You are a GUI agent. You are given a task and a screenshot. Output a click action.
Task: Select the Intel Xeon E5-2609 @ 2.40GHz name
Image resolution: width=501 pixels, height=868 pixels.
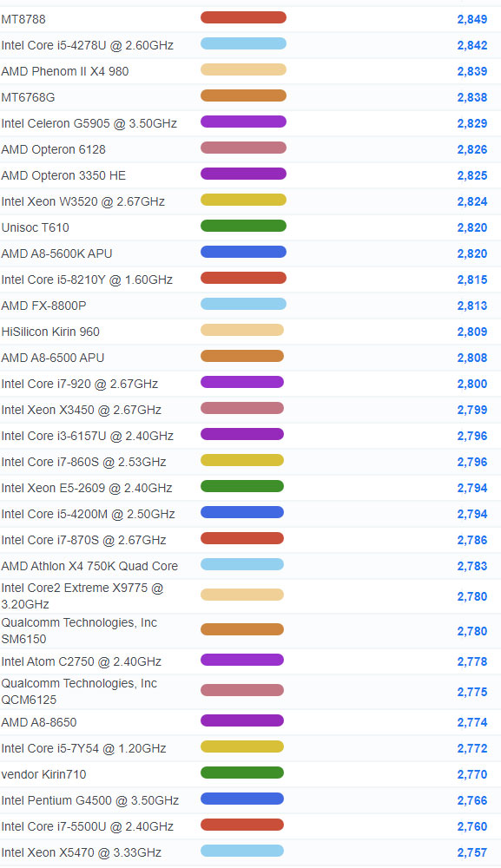(x=87, y=488)
